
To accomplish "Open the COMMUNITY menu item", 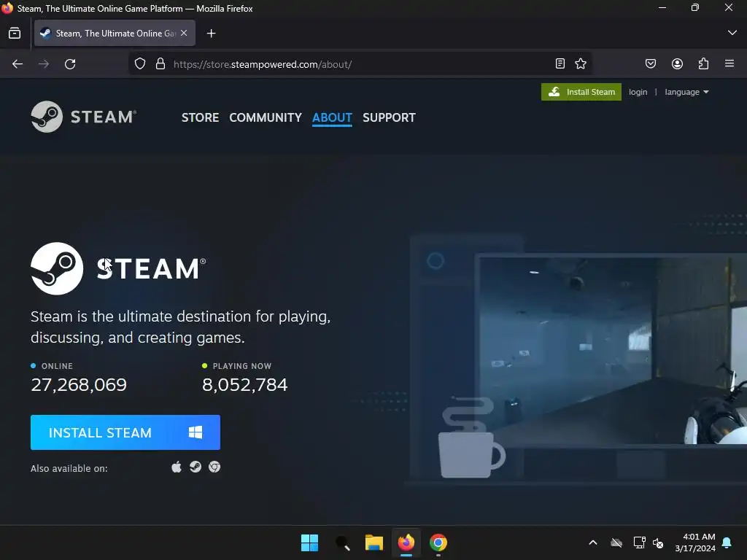I will pos(266,117).
